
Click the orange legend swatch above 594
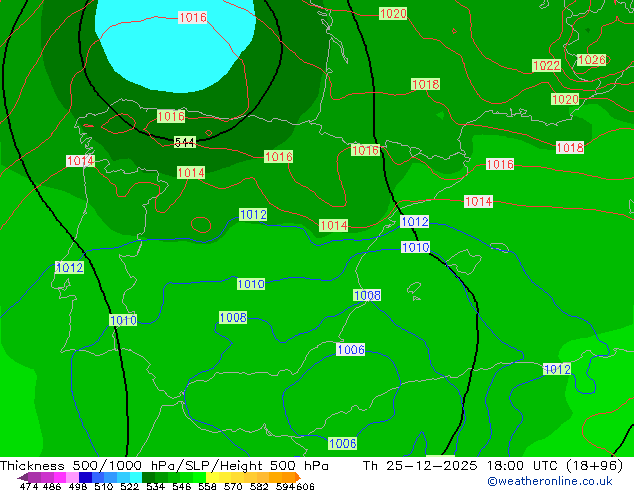point(288,477)
